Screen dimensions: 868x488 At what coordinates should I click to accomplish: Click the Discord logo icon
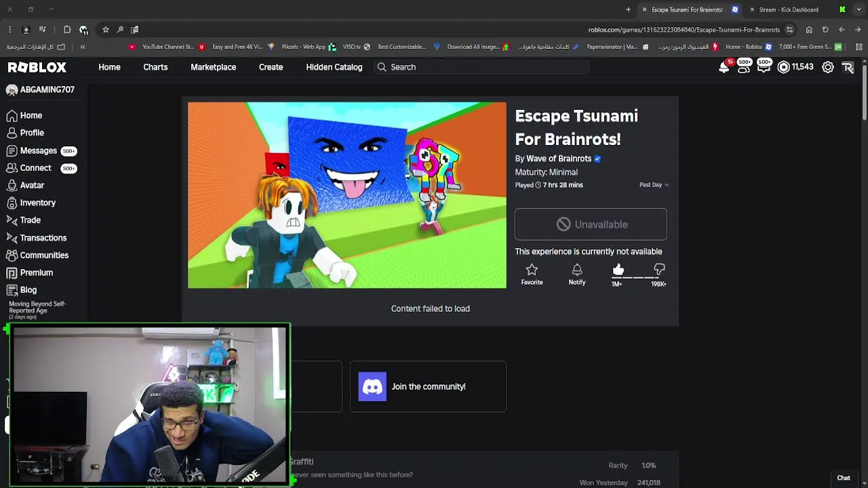coord(372,386)
